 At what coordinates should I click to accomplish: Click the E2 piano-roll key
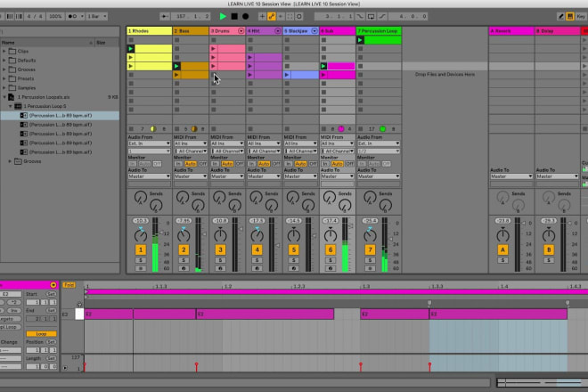click(x=79, y=314)
